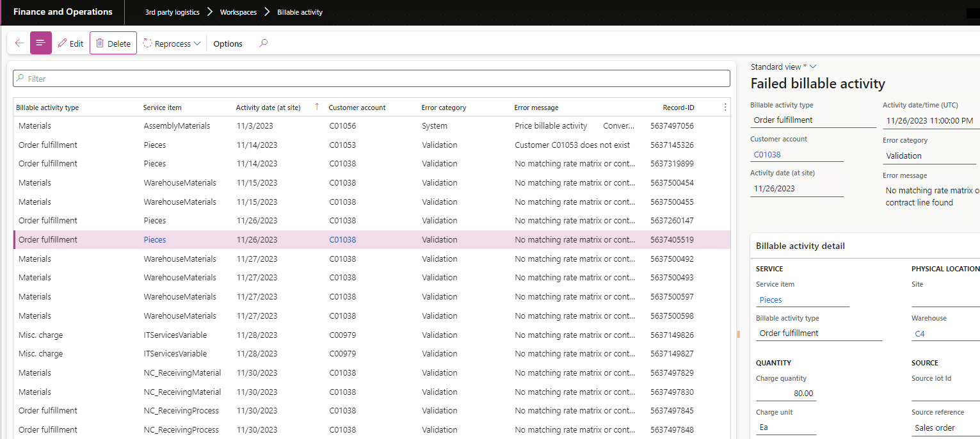Select row with record 5637500455

coord(371,202)
